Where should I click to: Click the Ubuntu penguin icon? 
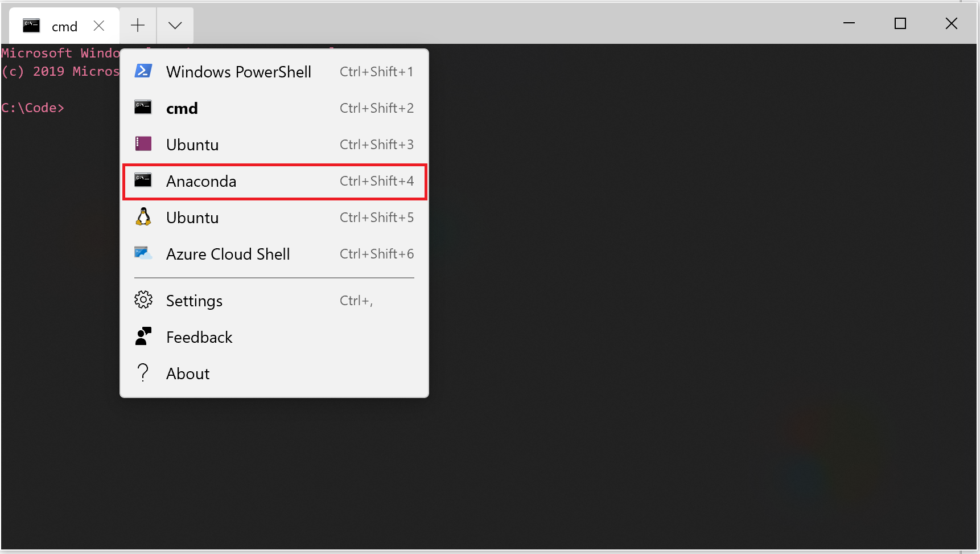[143, 216]
